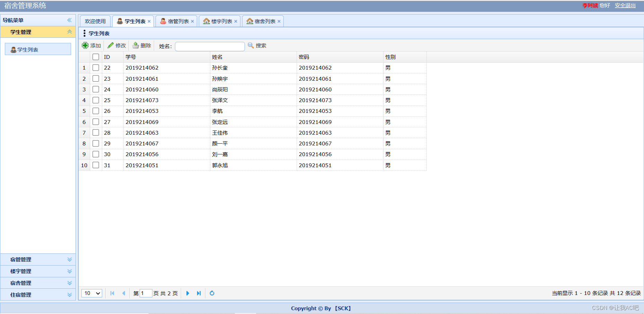Open 学生列表 in the sidebar
The width and height of the screenshot is (644, 314).
click(x=38, y=49)
